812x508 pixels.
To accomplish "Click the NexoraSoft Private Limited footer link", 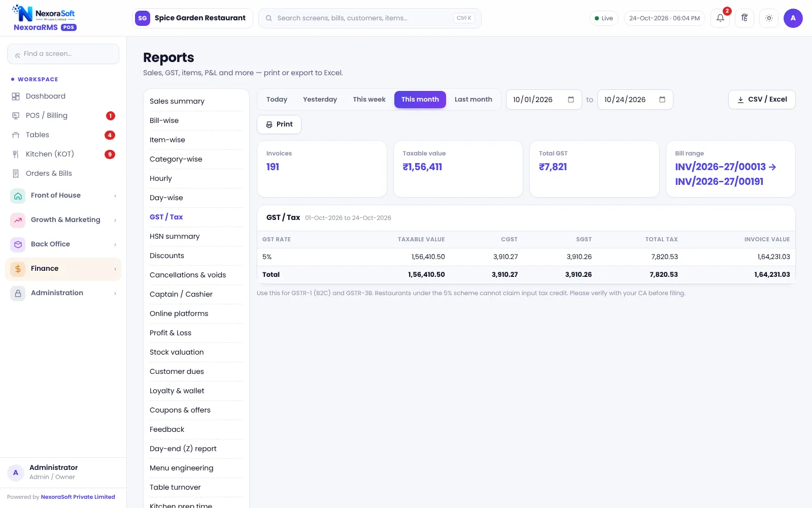I will pyautogui.click(x=78, y=497).
